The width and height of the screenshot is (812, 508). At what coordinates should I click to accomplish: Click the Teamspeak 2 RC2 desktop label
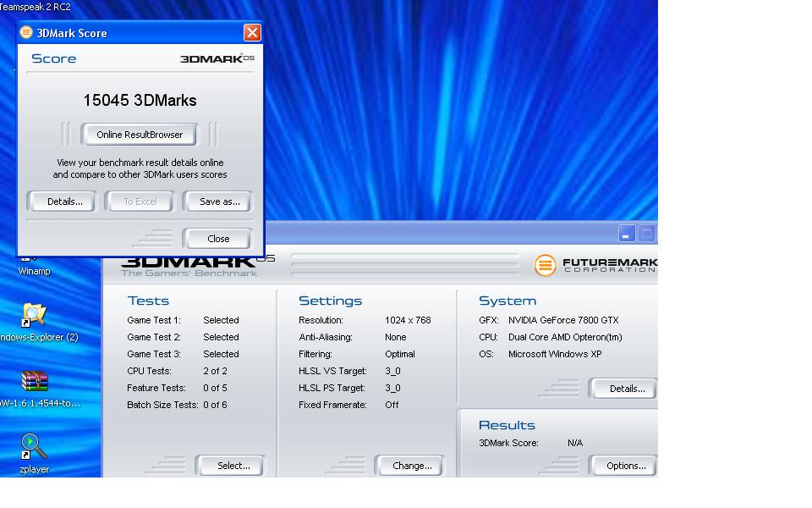coord(35,7)
